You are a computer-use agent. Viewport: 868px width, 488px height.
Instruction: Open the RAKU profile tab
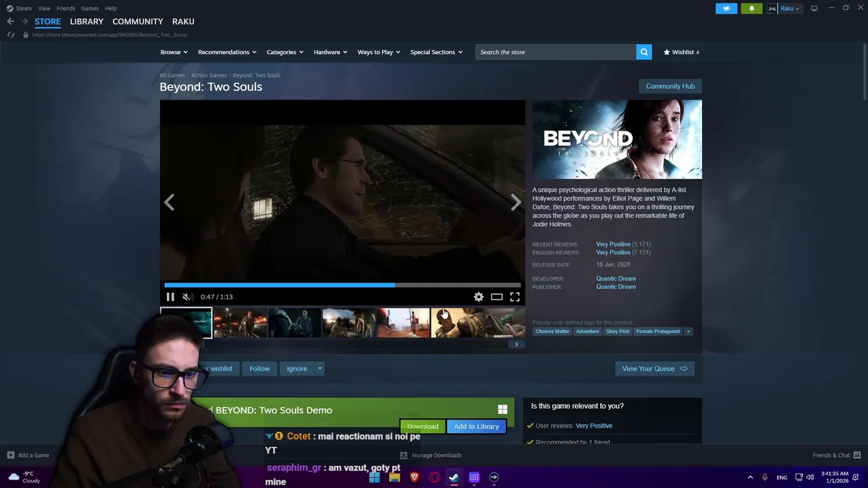(x=183, y=22)
